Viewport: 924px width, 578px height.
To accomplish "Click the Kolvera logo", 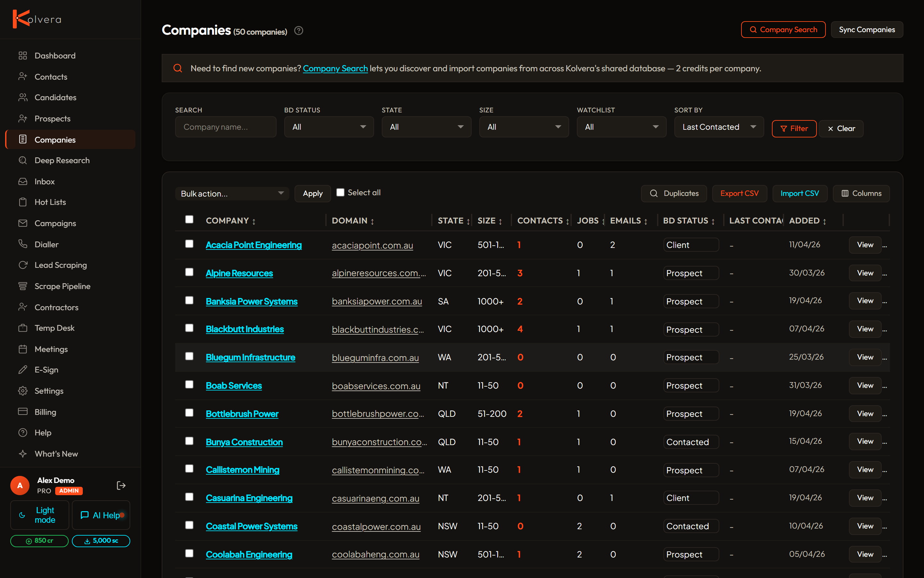I will [37, 19].
